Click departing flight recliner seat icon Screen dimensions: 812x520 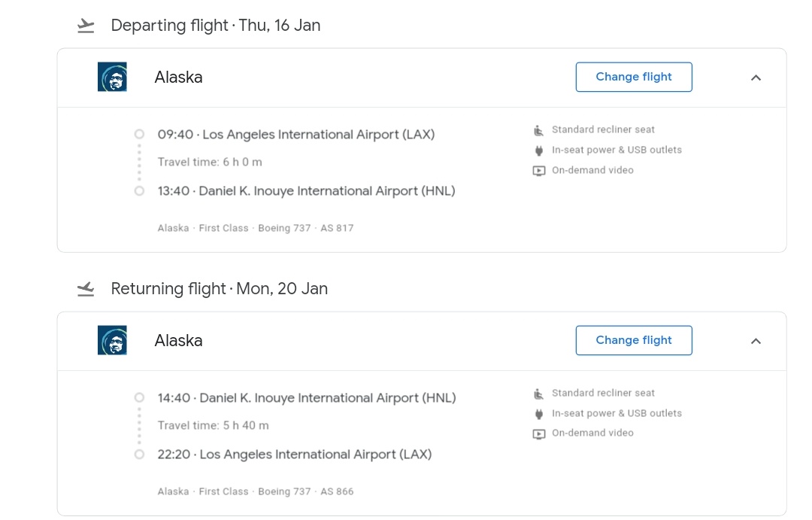pos(538,130)
